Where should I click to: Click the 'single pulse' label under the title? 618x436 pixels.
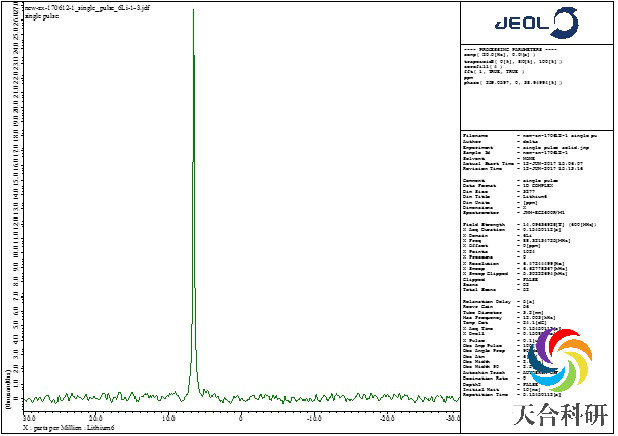(41, 15)
